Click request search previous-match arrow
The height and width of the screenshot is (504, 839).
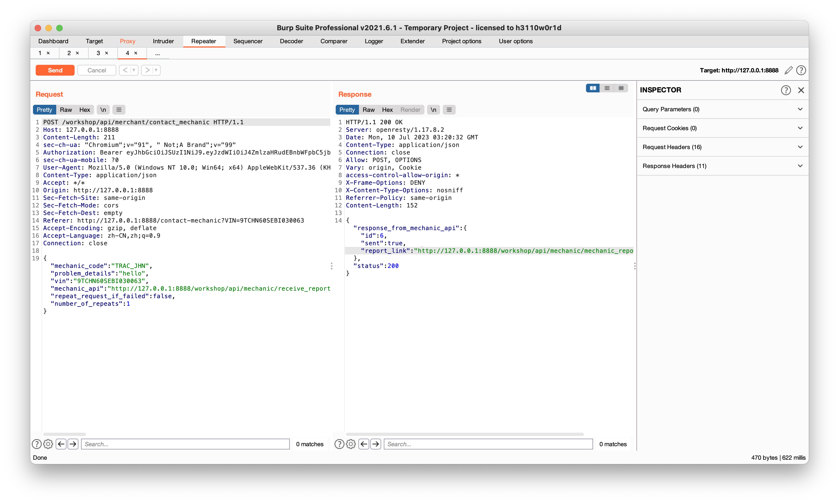[x=61, y=444]
